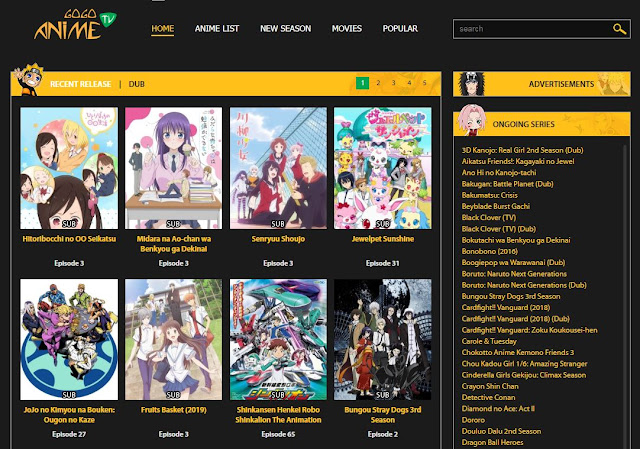This screenshot has height=449, width=640.
Task: Open Bungou Stray Dogs 3rd Season sidebar link
Action: tap(511, 296)
